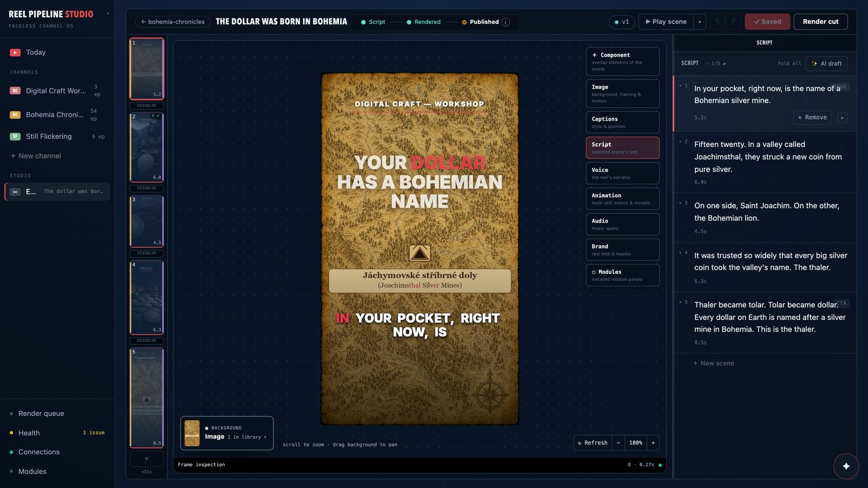This screenshot has width=868, height=488.
Task: Open the Health section showing 1 issue
Action: coord(57,433)
